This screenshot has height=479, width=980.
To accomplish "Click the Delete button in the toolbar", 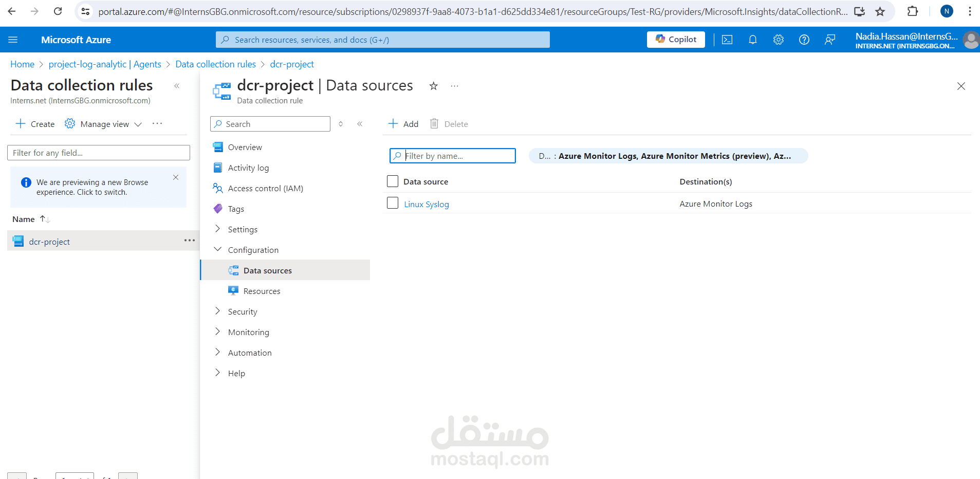I will tap(449, 124).
